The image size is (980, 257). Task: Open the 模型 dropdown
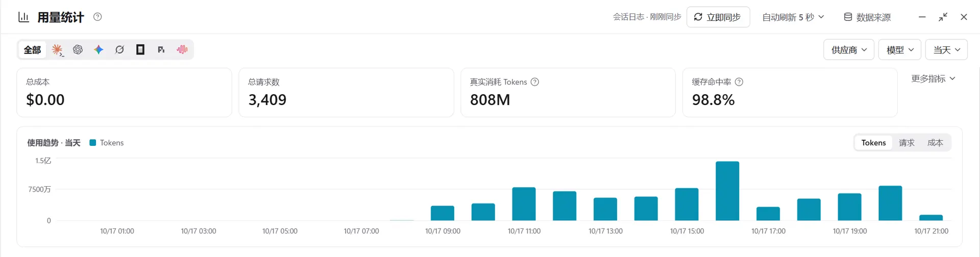click(x=899, y=49)
